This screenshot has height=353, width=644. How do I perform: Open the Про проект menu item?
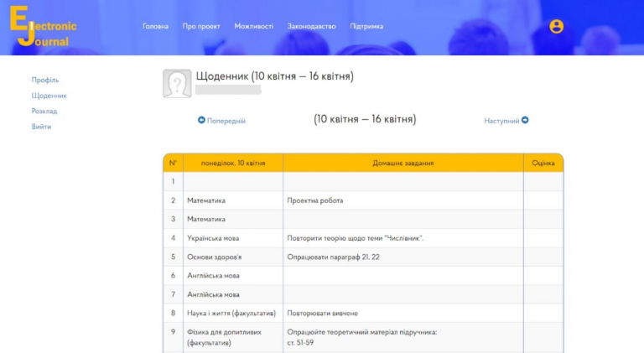[201, 26]
